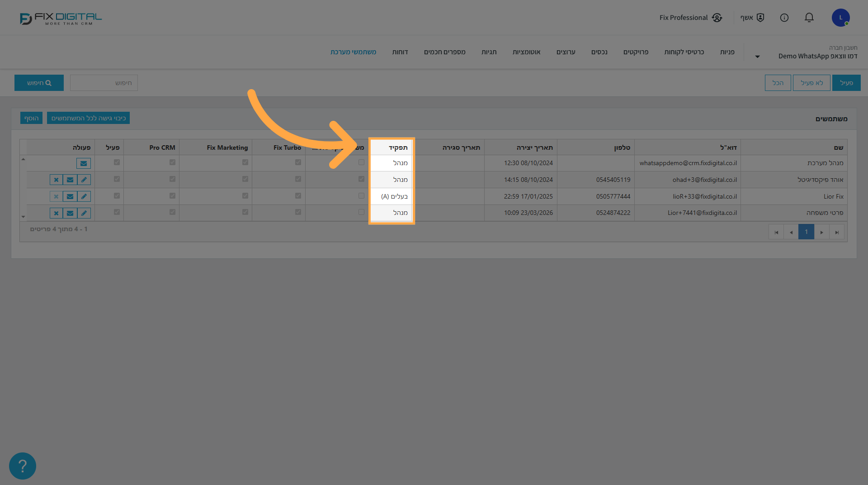Viewport: 868px width, 485px height.
Task: Open the נכסים menu
Action: [599, 52]
